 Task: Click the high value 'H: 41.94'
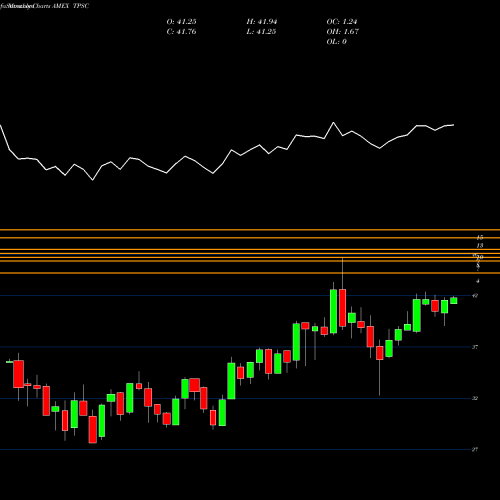(x=262, y=22)
